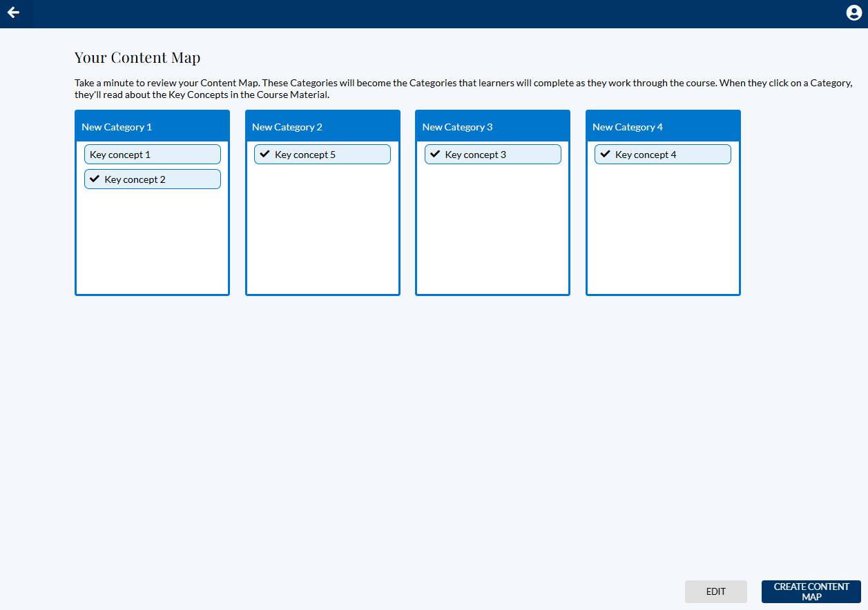Click the checkmark beside Key concept 4
The width and height of the screenshot is (868, 610).
[x=606, y=154]
